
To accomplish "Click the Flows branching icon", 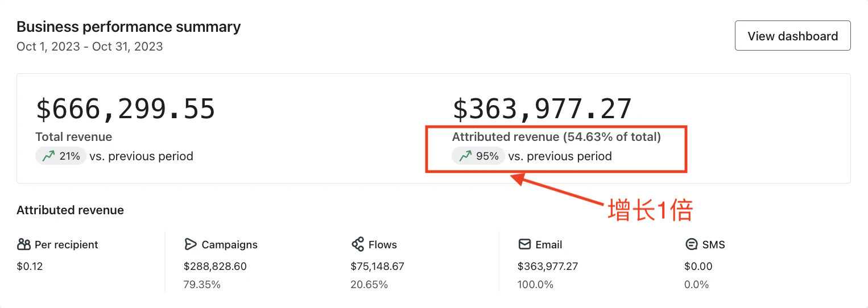I will click(358, 245).
